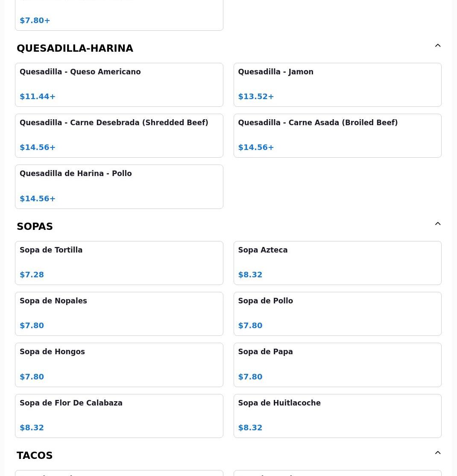Click the $14.56+ price of Harina - Pollo
The height and width of the screenshot is (476, 457).
tap(38, 199)
